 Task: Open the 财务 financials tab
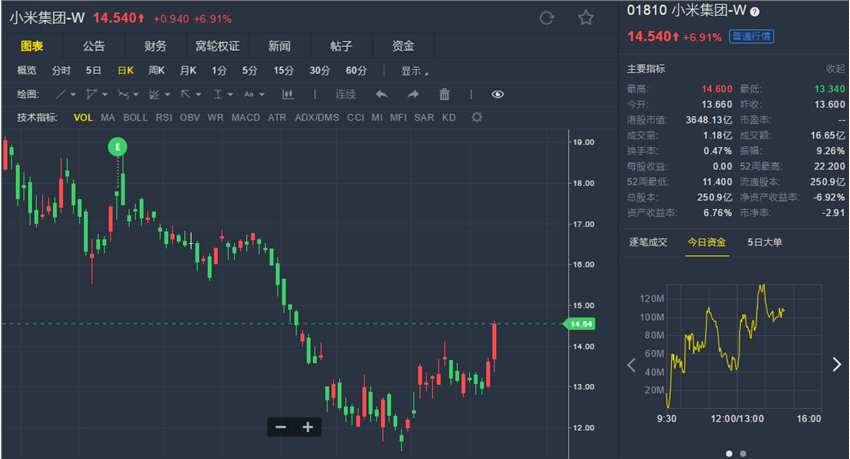click(155, 46)
